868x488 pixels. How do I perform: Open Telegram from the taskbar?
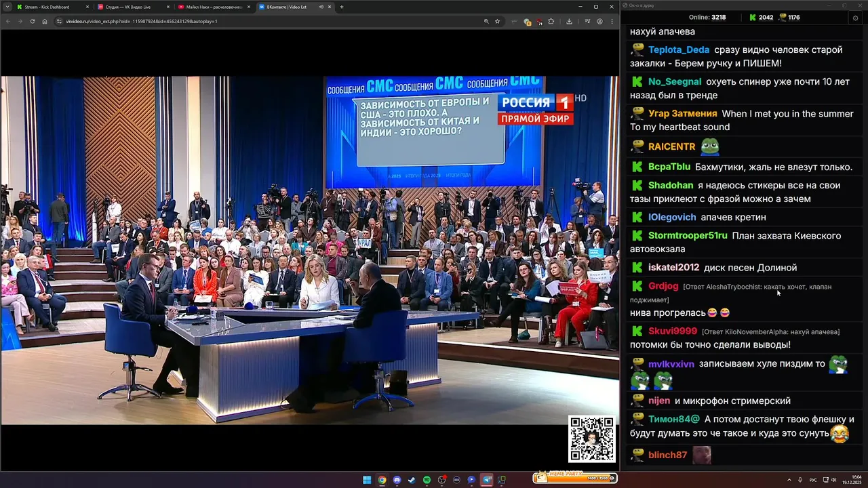pos(486,480)
